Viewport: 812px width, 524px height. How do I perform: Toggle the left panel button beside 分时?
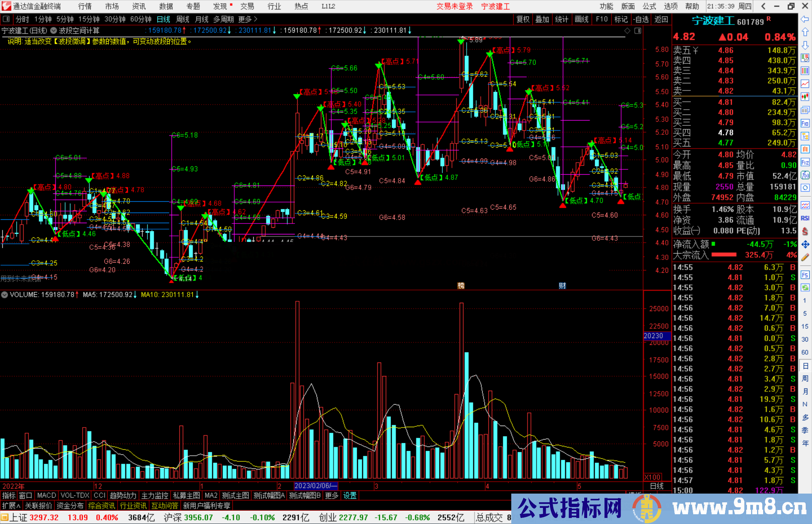[x=6, y=19]
